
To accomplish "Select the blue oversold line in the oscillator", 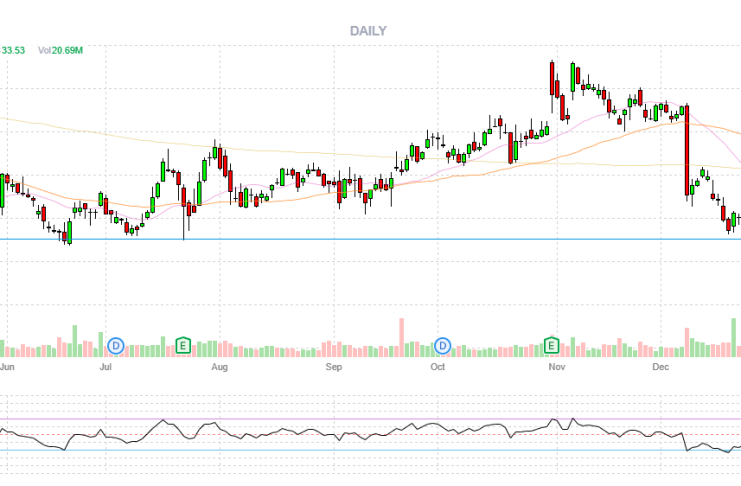I will click(300, 450).
